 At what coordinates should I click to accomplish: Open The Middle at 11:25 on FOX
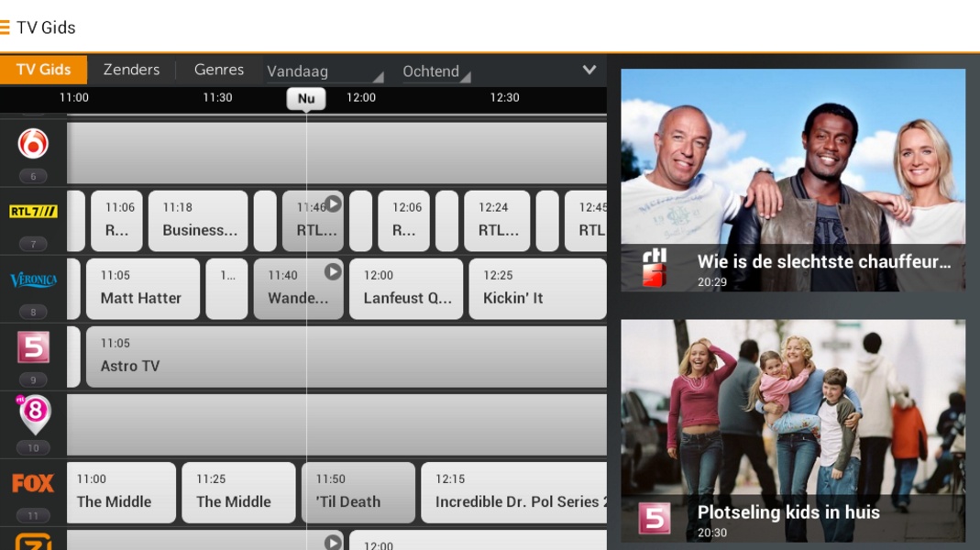pyautogui.click(x=238, y=492)
